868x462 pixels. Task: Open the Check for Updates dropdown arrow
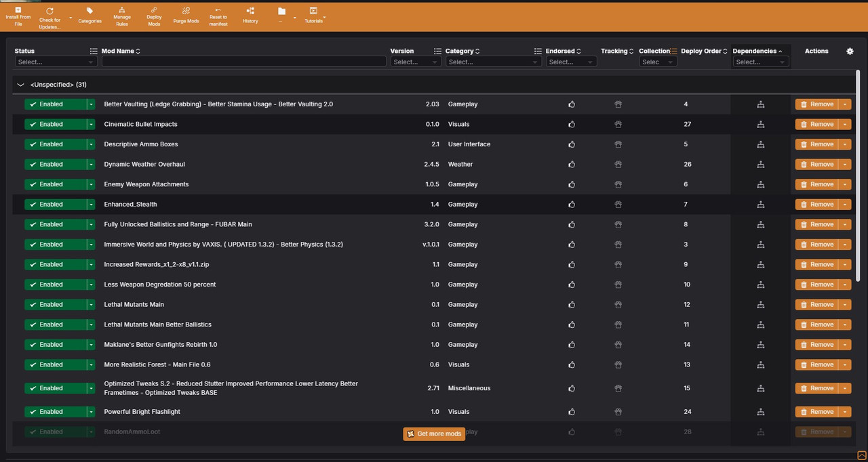[71, 19]
